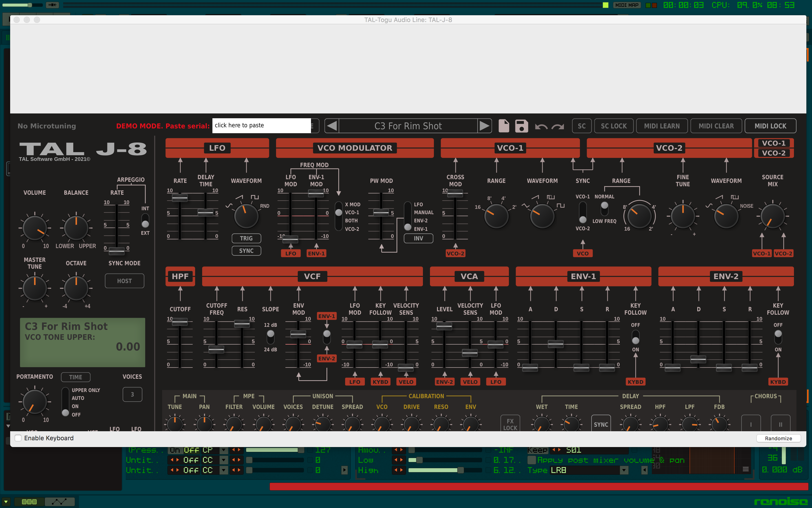Open the Press. CP dropdown in Renoise
The height and width of the screenshot is (508, 812).
pyautogui.click(x=224, y=450)
